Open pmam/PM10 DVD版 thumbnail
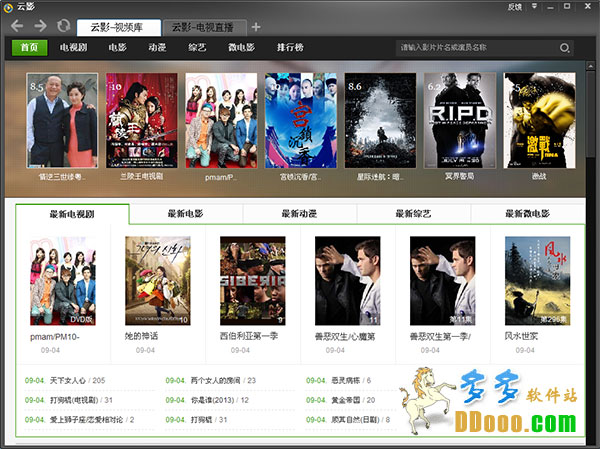The height and width of the screenshot is (449, 600). pyautogui.click(x=63, y=281)
